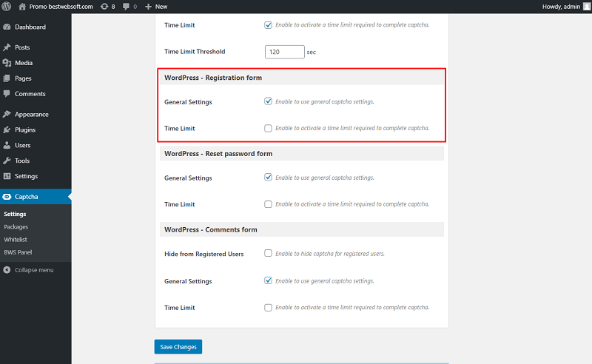Image resolution: width=592 pixels, height=364 pixels.
Task: Open Captcha Settings submenu item
Action: click(15, 214)
